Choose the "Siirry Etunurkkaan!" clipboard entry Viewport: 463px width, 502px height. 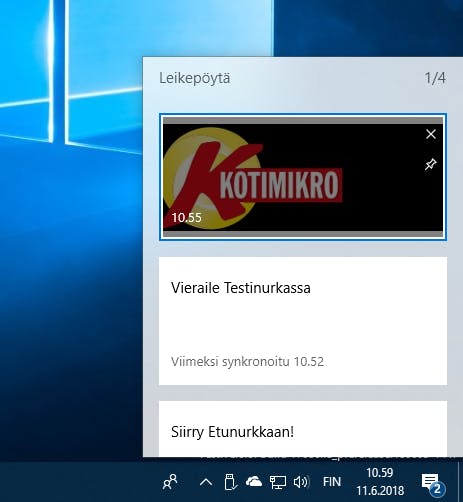(303, 429)
